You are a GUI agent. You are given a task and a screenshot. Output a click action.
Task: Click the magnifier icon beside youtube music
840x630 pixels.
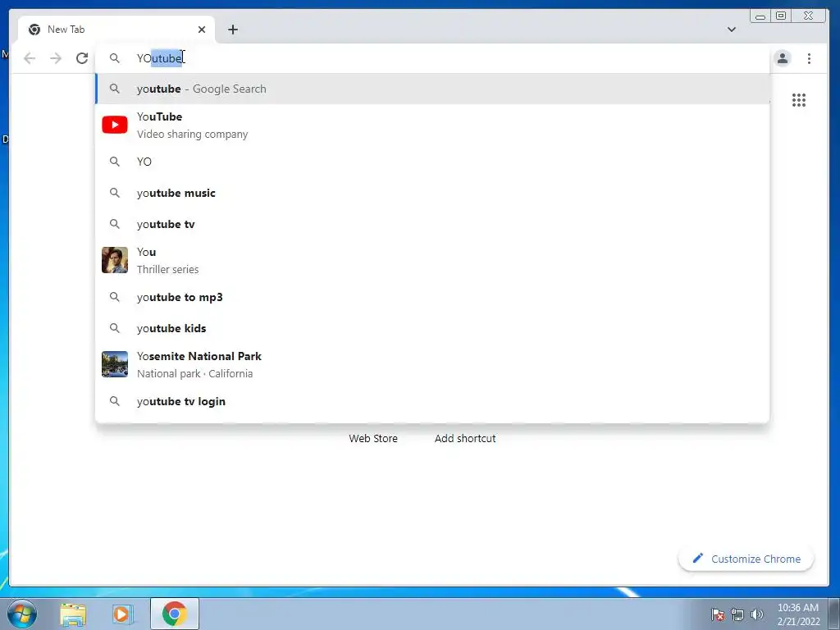(x=115, y=192)
